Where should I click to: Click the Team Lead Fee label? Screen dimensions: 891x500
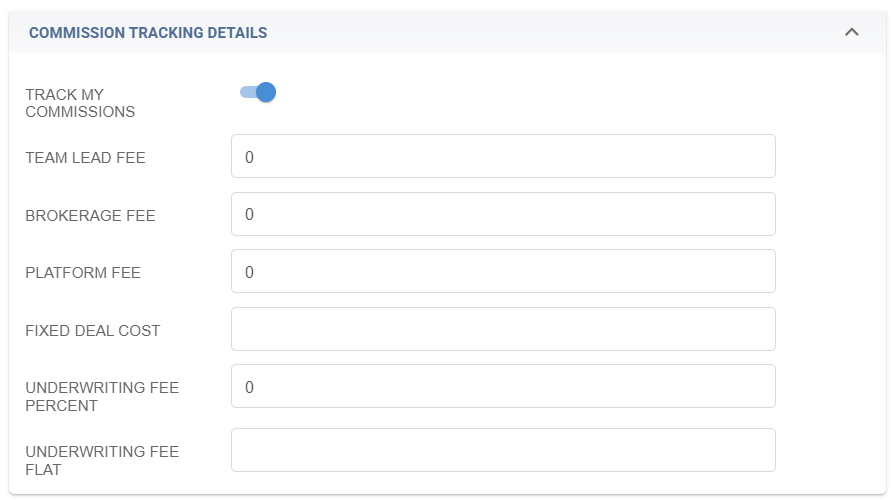coord(85,158)
